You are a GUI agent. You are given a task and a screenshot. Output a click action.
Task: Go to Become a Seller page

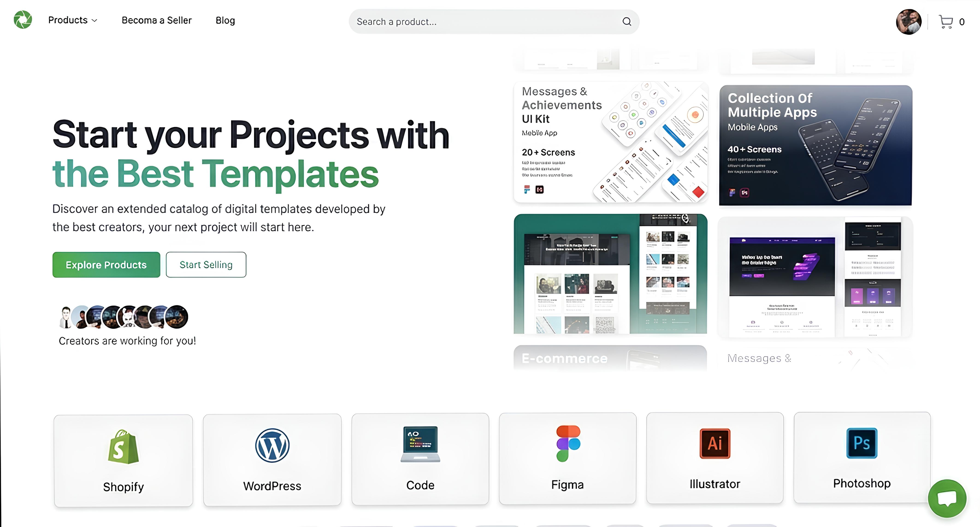pyautogui.click(x=157, y=20)
